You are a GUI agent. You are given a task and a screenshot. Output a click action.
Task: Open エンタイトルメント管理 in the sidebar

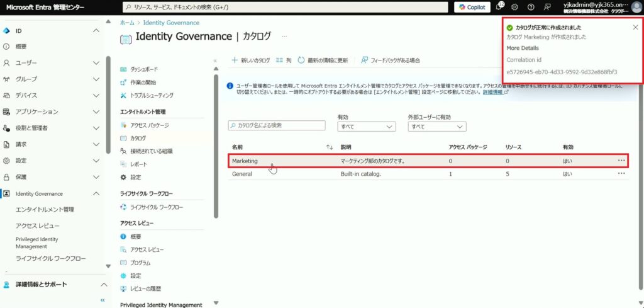(x=45, y=209)
